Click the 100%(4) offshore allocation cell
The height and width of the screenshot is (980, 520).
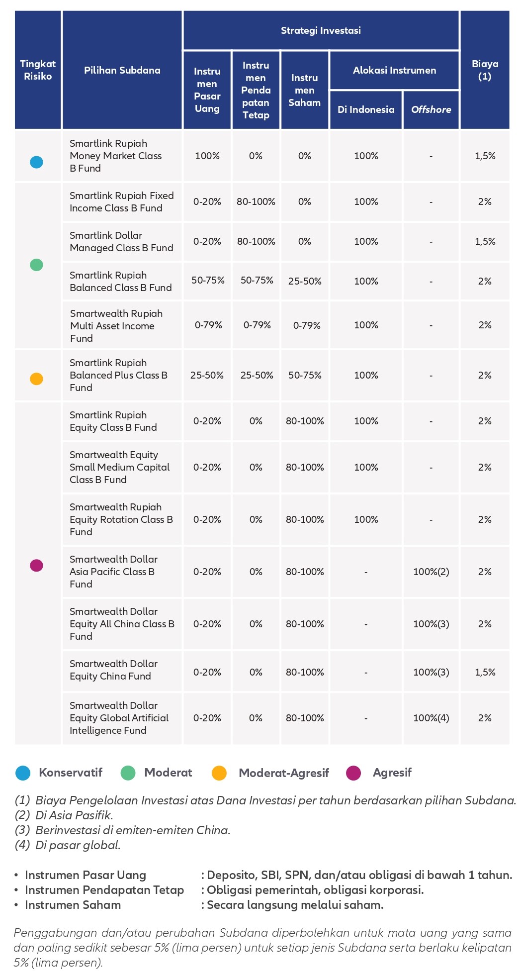[431, 718]
